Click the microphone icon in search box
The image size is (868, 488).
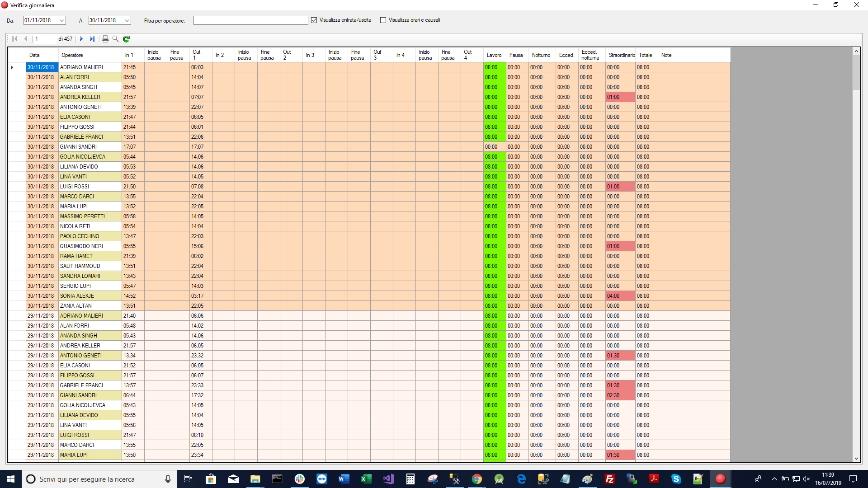(168, 479)
